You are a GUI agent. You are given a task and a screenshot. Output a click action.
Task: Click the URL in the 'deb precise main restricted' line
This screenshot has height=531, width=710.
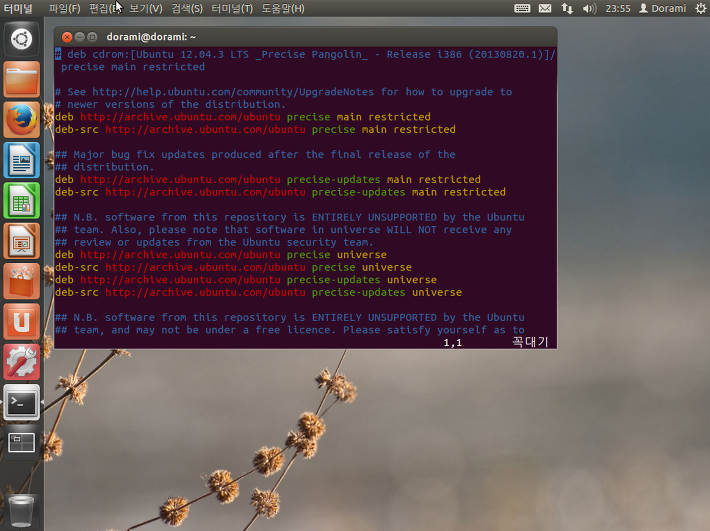[180, 117]
